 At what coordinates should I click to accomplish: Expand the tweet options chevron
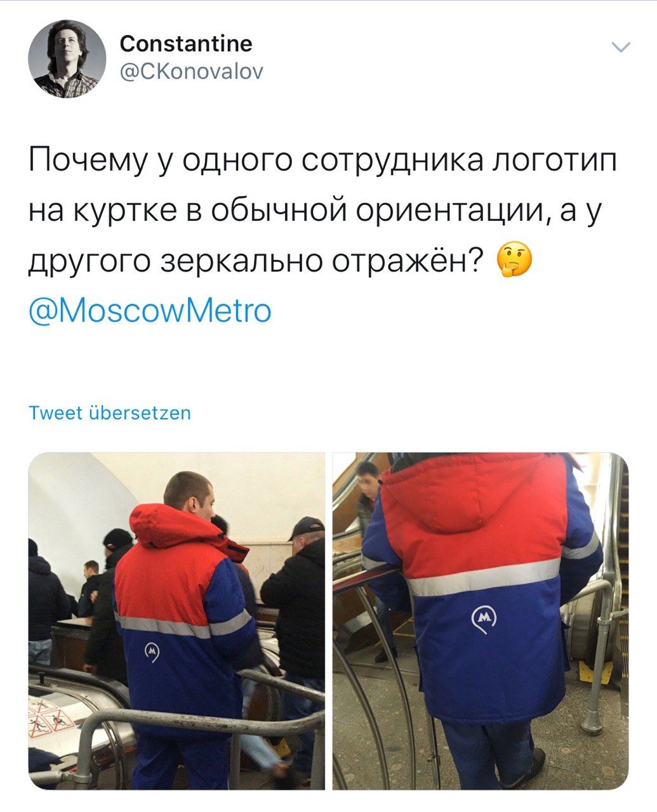[620, 47]
